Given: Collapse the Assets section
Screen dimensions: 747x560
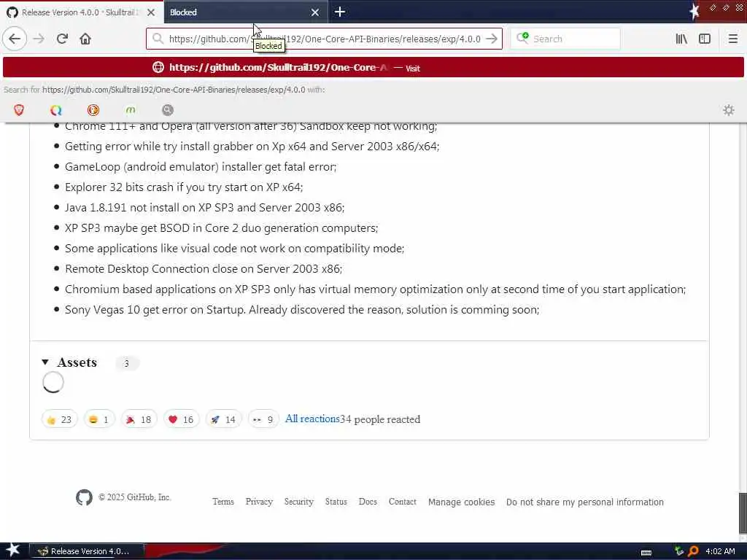Looking at the screenshot, I should tap(45, 362).
